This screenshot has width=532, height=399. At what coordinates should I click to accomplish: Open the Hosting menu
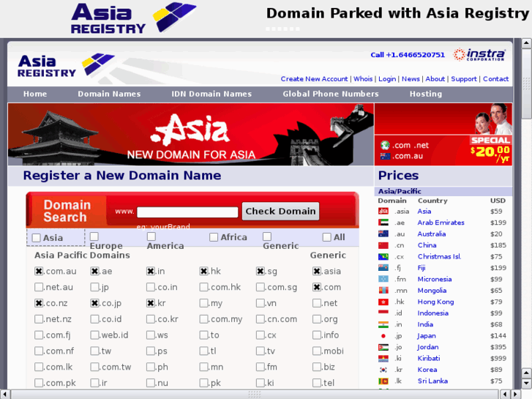pyautogui.click(x=426, y=94)
